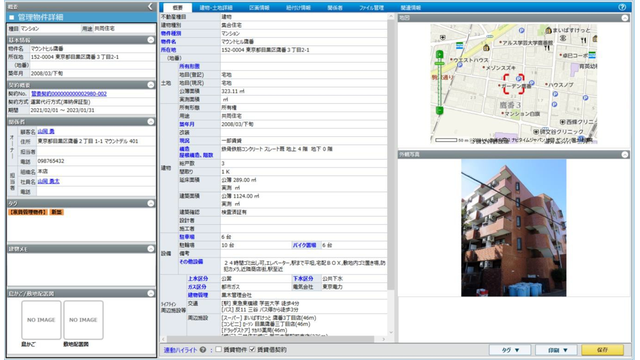Open the 紐付け情報 tab
Screen dimensions: 640x360
click(x=298, y=7)
